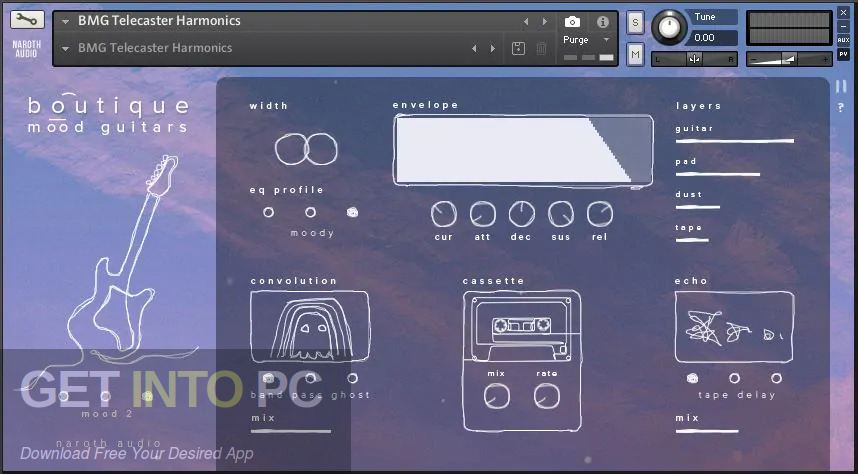Select next snapshot in second row
This screenshot has height=474, width=858.
click(492, 48)
